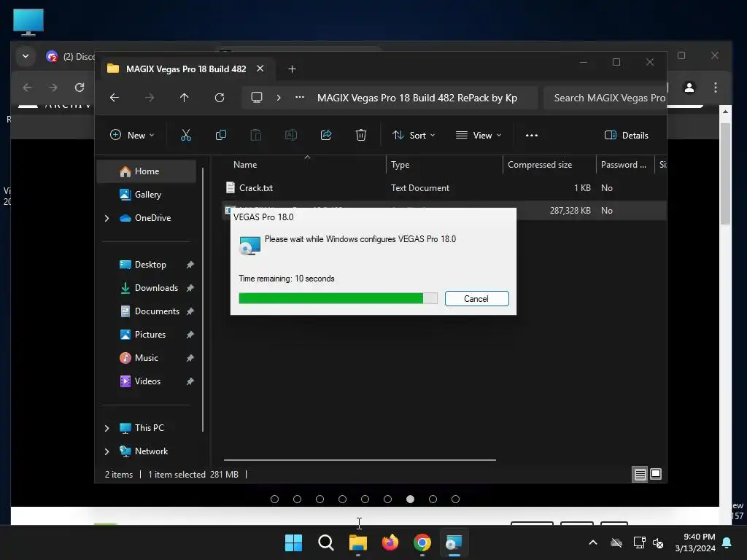Open Chrome tab search dropdown arrow

(26, 56)
